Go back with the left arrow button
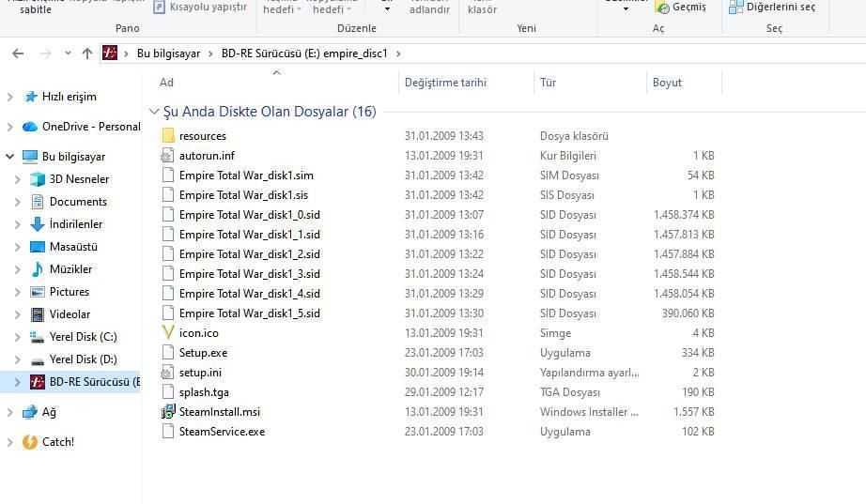866x504 pixels. click(18, 53)
